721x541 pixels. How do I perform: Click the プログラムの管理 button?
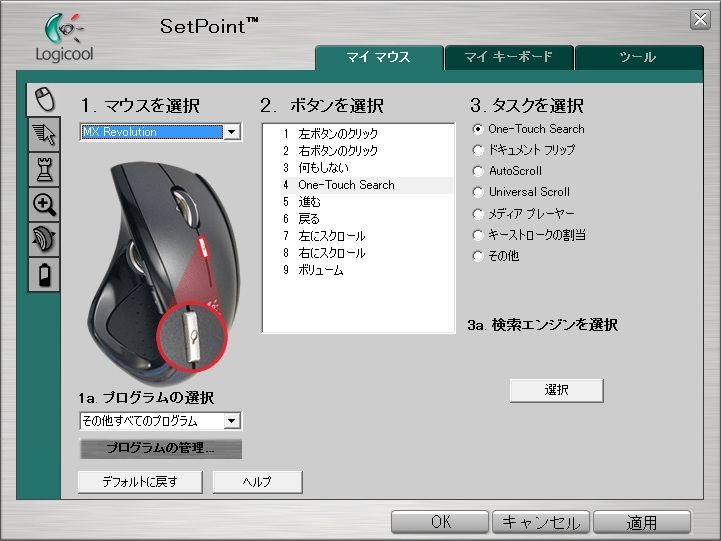tap(160, 448)
